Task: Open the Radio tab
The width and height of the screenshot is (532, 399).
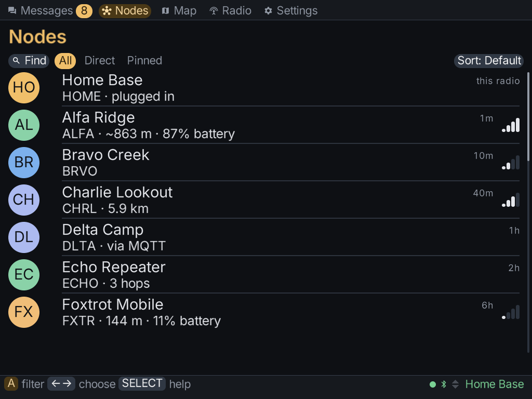Action: click(x=230, y=11)
